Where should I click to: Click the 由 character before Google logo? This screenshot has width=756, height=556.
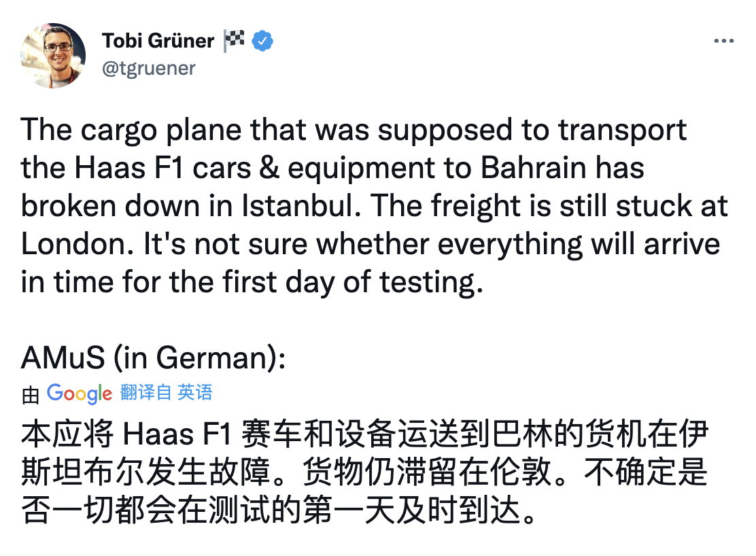click(x=30, y=394)
